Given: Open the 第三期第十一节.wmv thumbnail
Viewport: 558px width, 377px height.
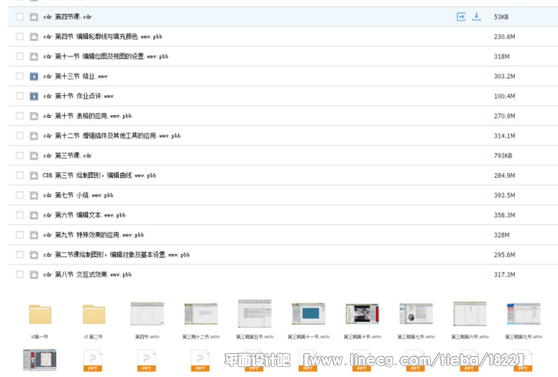Looking at the screenshot, I should (309, 314).
